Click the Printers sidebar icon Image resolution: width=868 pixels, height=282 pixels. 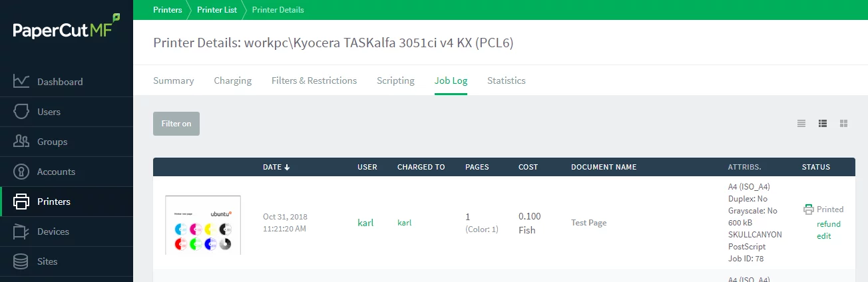(21, 201)
